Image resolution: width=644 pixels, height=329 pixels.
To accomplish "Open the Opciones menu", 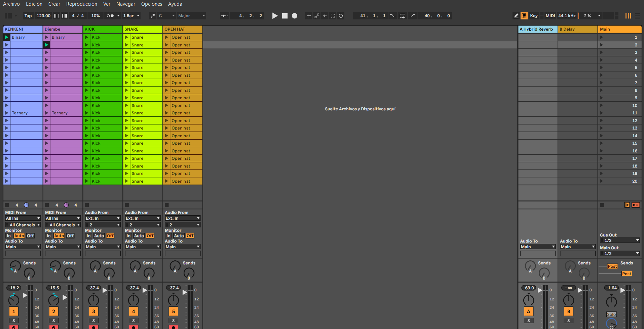I will click(152, 4).
